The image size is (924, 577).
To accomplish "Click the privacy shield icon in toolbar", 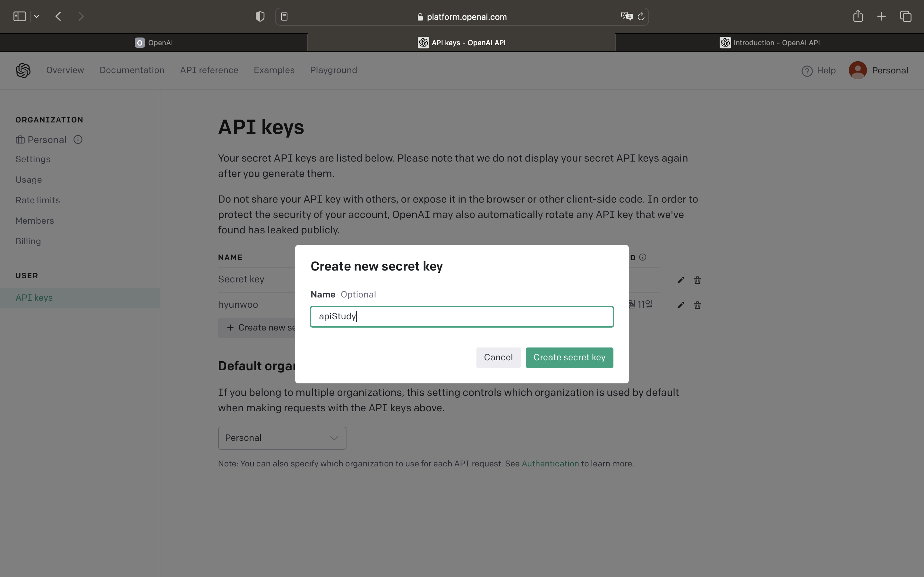I will (x=260, y=16).
